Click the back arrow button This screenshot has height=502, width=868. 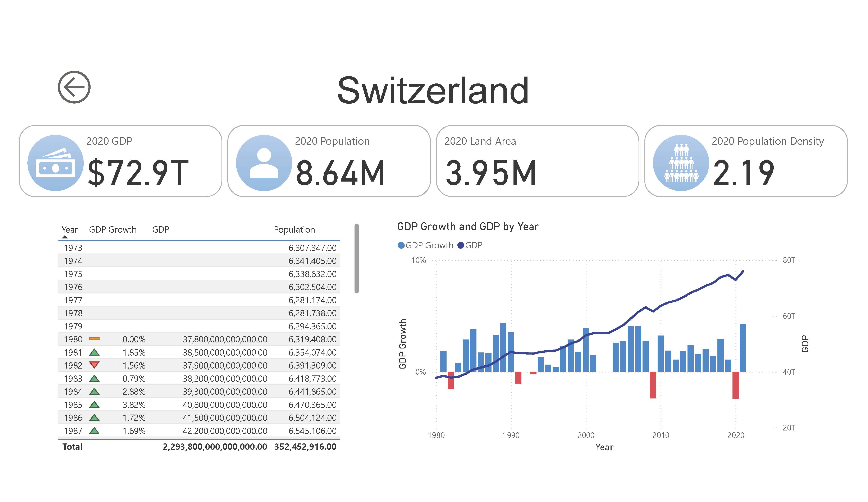74,87
